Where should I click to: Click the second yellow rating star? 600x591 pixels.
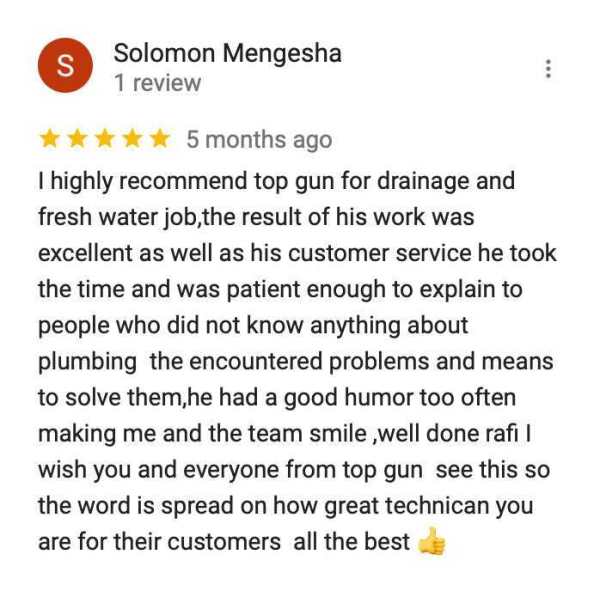click(x=77, y=139)
